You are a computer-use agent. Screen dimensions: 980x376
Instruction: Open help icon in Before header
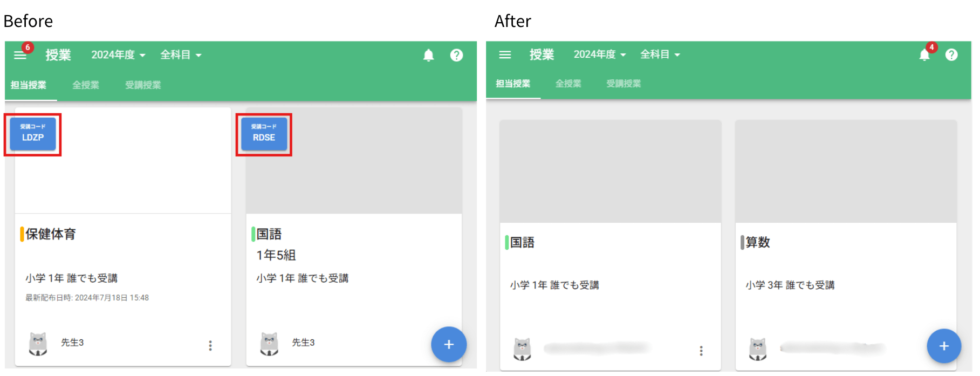[x=456, y=55]
